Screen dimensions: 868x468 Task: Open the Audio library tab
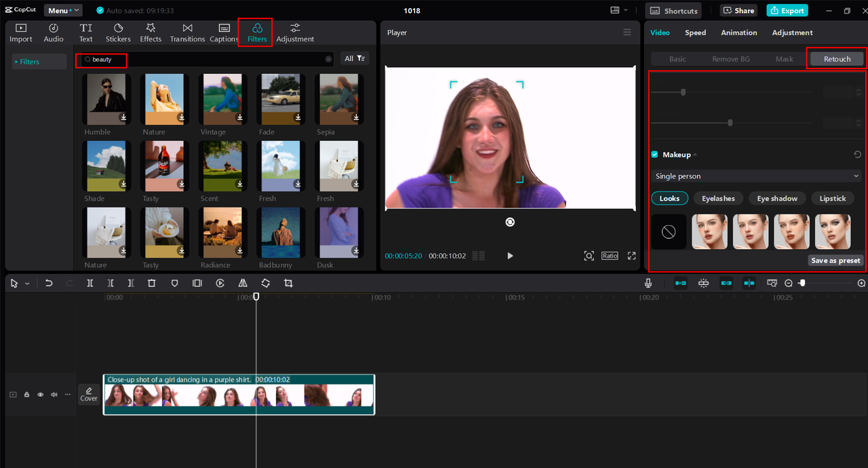[x=54, y=33]
